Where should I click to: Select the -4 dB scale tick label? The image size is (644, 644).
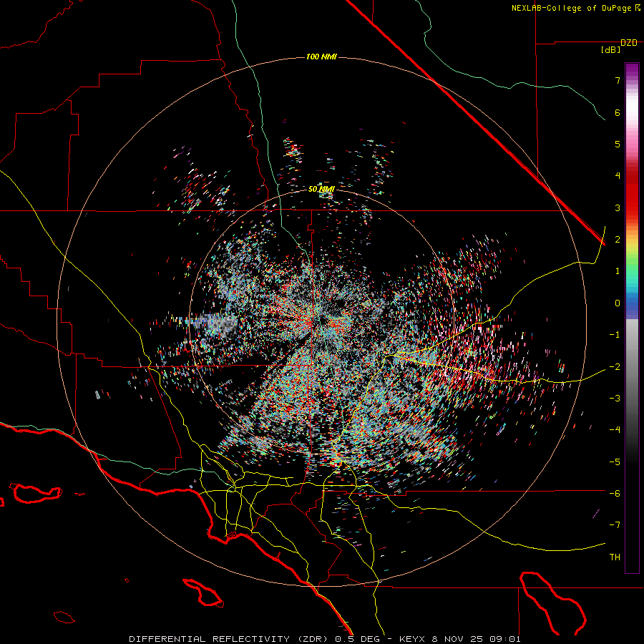tap(615, 430)
